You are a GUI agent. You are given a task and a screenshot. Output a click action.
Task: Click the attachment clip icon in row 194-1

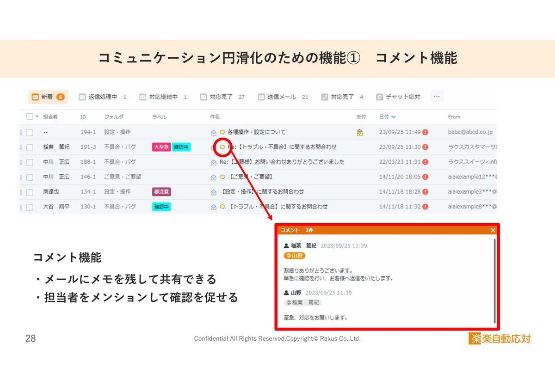click(x=360, y=132)
